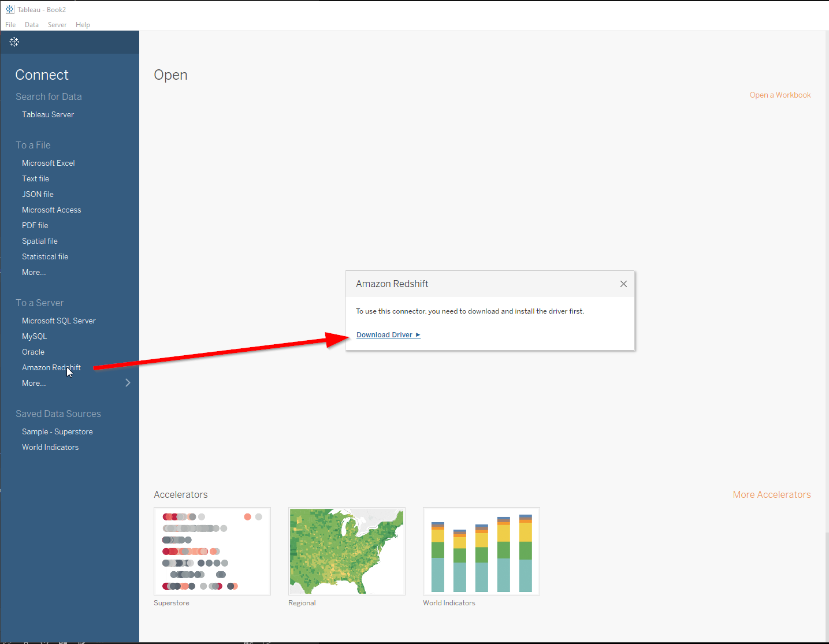
Task: Connect to a PDF file
Action: (x=35, y=225)
